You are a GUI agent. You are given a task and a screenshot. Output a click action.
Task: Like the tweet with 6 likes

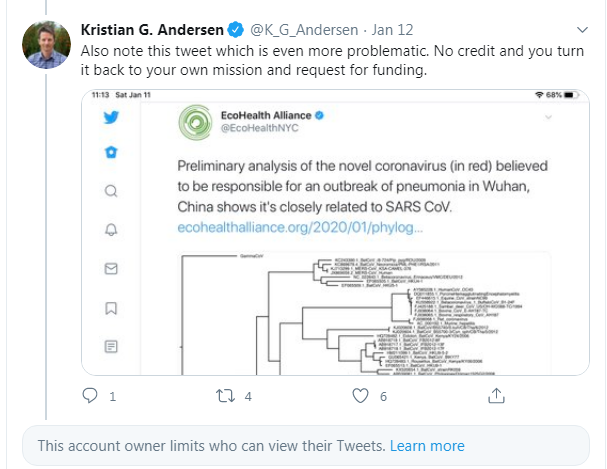pos(358,397)
